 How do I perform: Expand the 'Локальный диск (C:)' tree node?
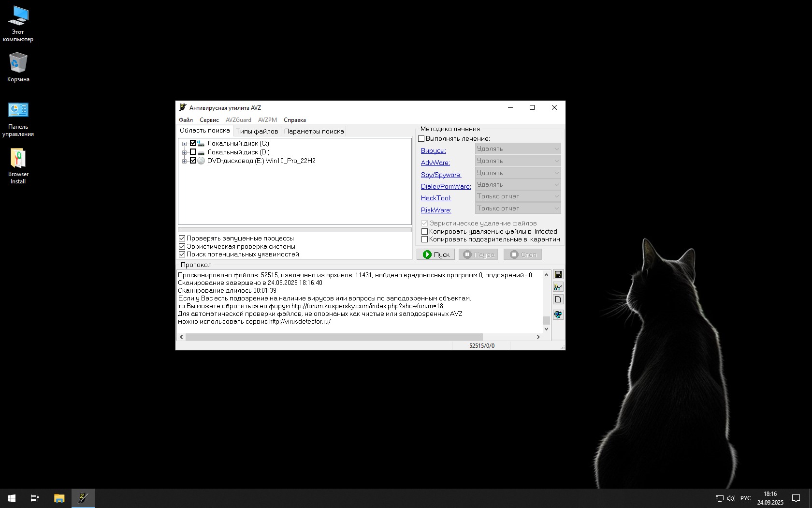pos(184,144)
